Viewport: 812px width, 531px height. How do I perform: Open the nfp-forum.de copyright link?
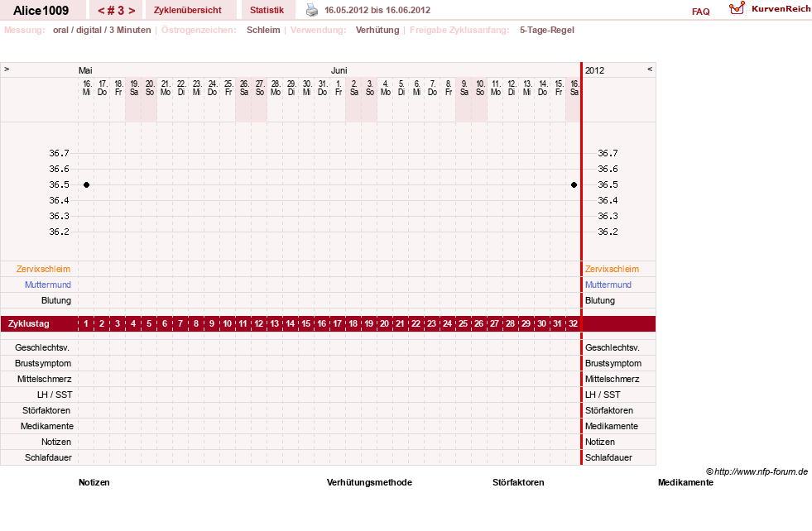coord(757,471)
